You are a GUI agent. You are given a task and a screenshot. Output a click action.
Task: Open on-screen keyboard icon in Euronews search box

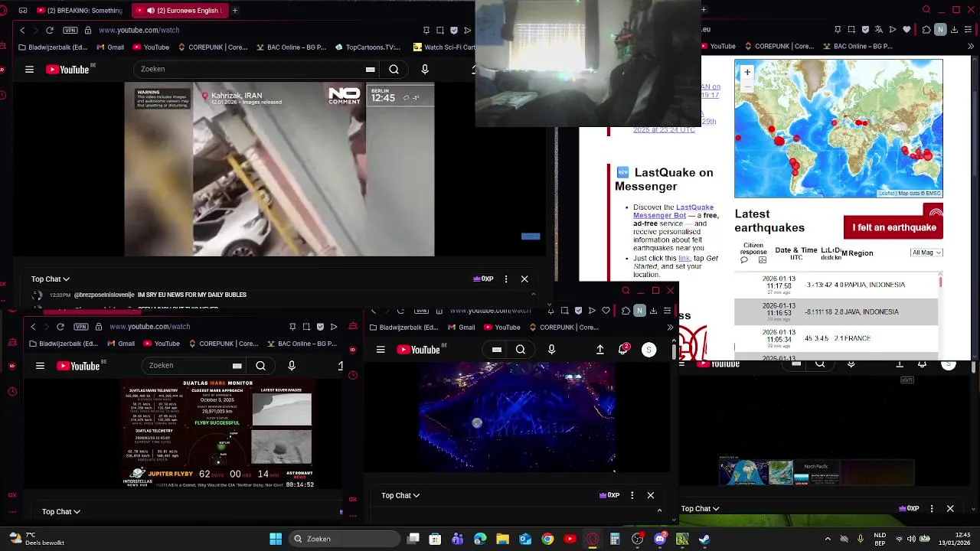tap(371, 70)
